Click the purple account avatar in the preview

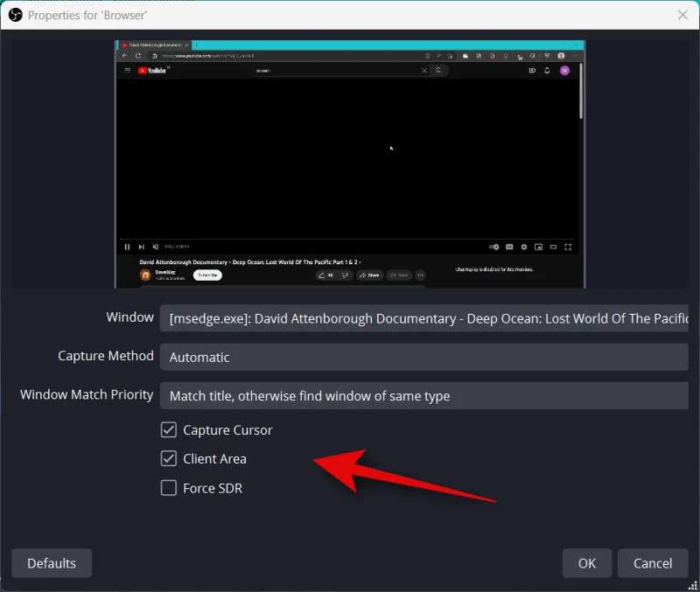[x=564, y=71]
